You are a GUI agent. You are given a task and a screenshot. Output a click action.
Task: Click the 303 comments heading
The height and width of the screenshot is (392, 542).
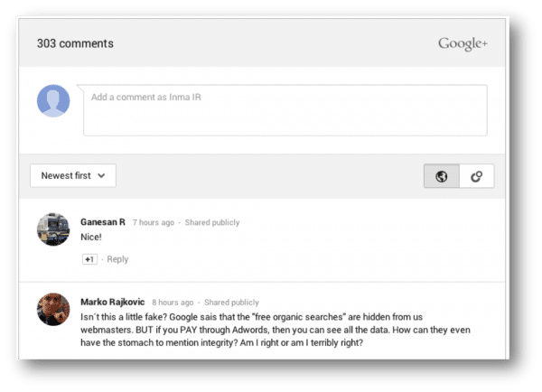click(x=75, y=43)
